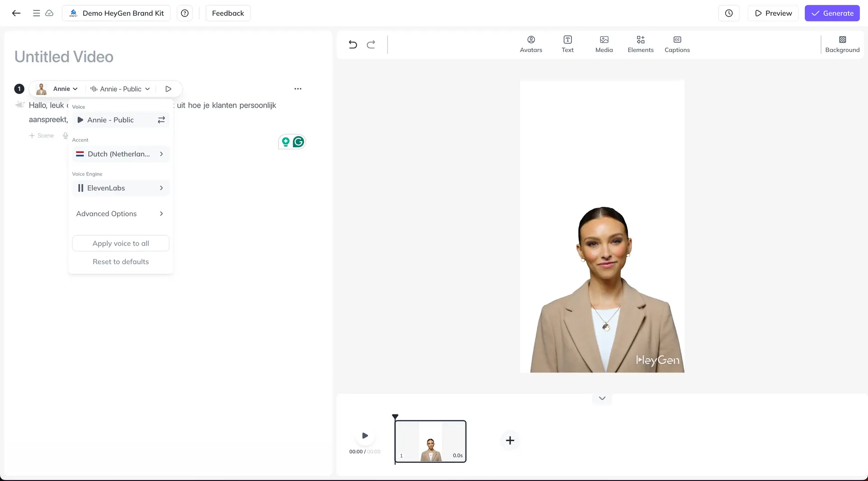Image resolution: width=868 pixels, height=481 pixels.
Task: Click the Feedback button
Action: click(228, 13)
